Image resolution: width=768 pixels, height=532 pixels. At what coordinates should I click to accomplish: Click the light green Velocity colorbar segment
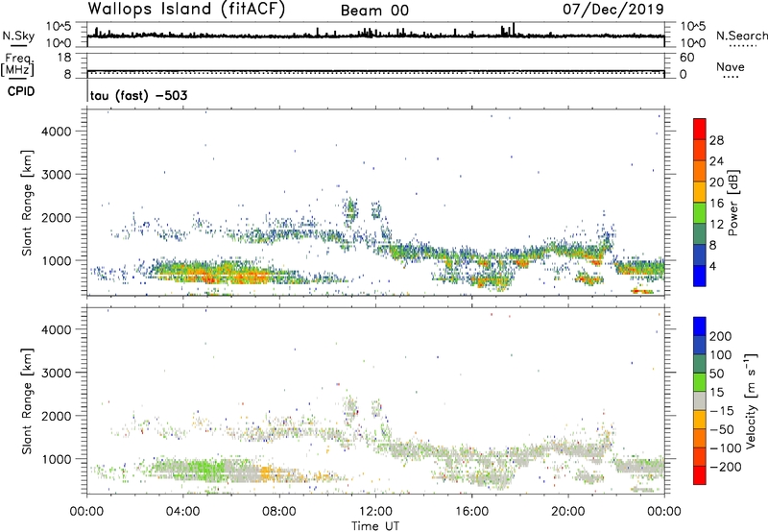700,382
